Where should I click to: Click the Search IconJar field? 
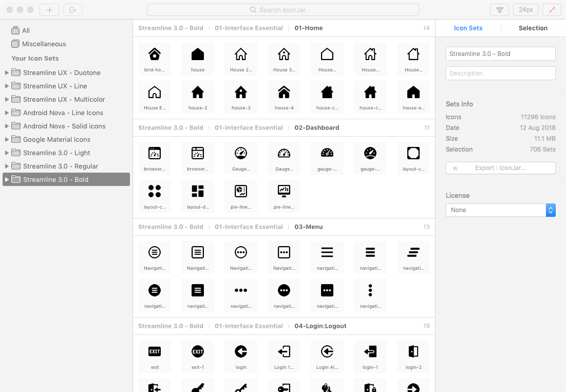[283, 10]
